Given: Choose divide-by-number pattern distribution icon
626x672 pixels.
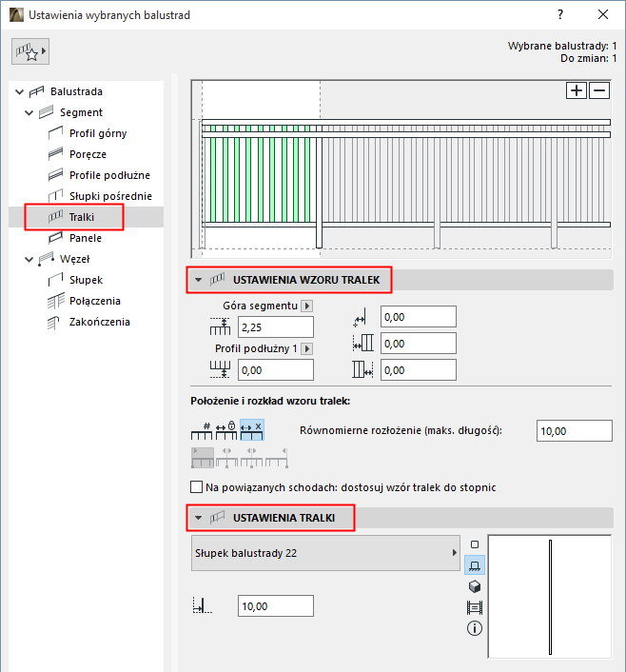Looking at the screenshot, I should tap(202, 430).
